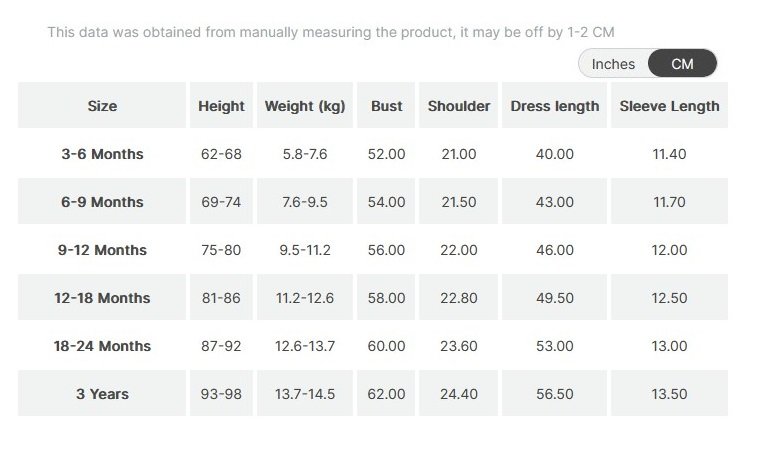Screen dimensions: 774x468
Task: Click sleeve length value 11.40
Action: (669, 154)
